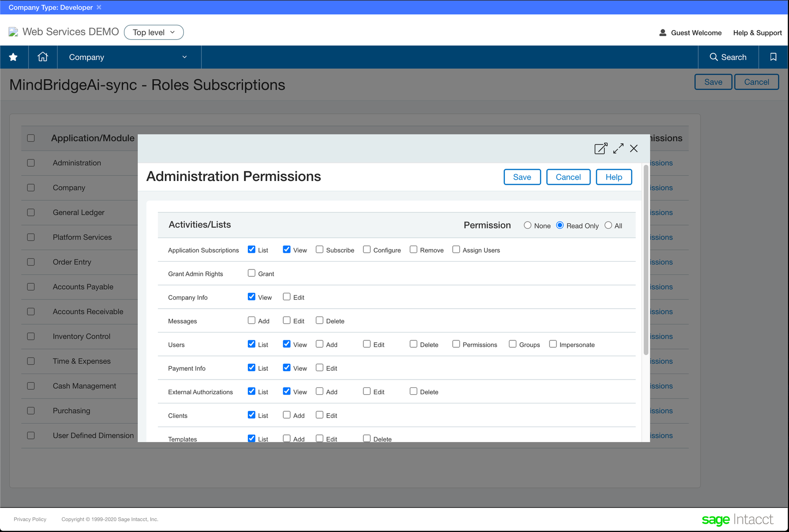
Task: Click the Search magnifier icon
Action: [714, 57]
